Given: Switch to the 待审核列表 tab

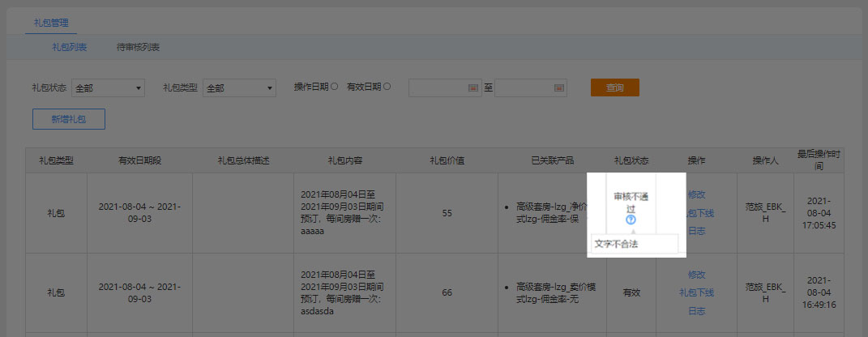Looking at the screenshot, I should click(138, 48).
